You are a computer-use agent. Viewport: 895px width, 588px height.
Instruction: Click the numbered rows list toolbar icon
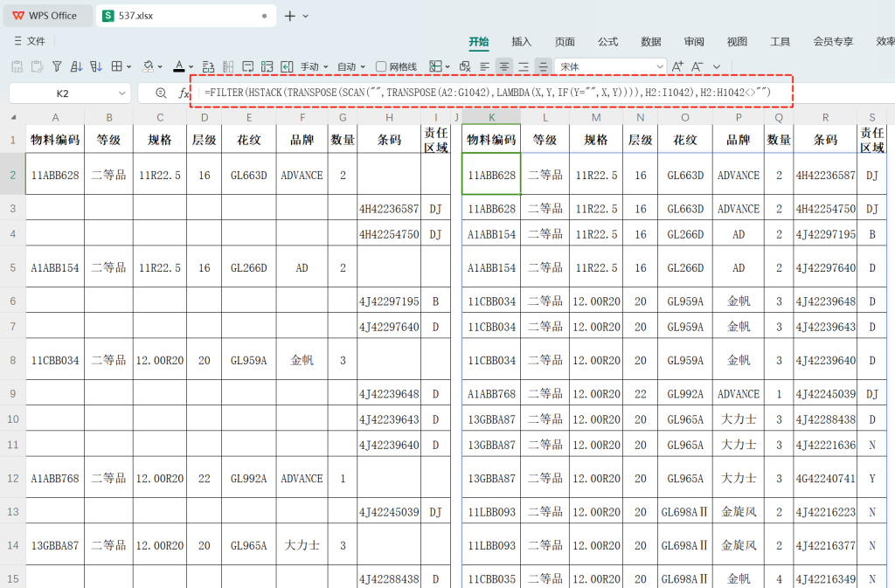(208, 66)
